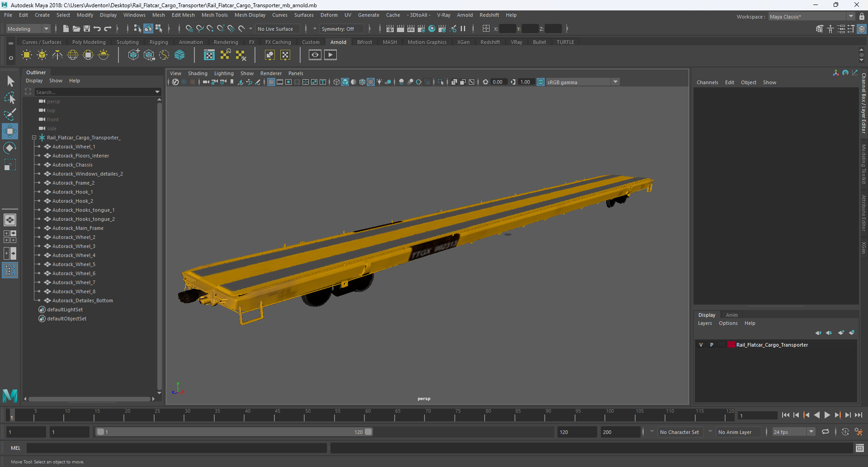
Task: Toggle Isolate Select in viewport toolbar
Action: coord(441,82)
